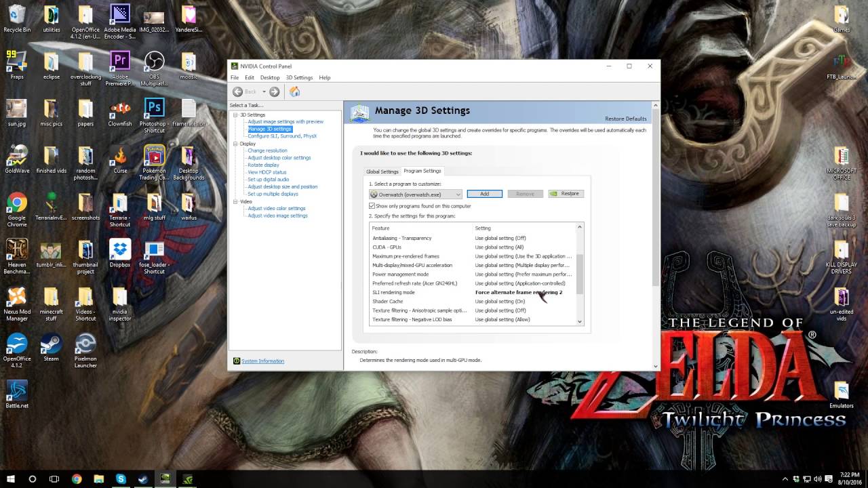Screen dimensions: 868x488
Task: Open System Information link
Action: pyautogui.click(x=262, y=361)
